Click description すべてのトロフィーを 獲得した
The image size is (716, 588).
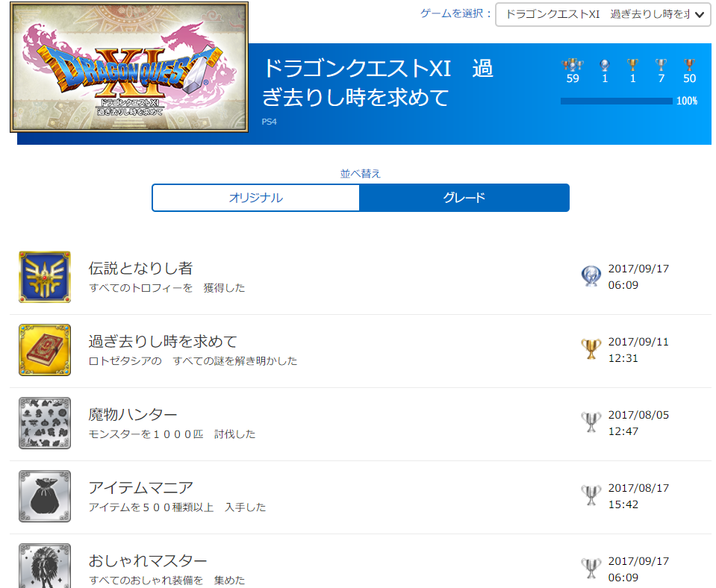(167, 288)
